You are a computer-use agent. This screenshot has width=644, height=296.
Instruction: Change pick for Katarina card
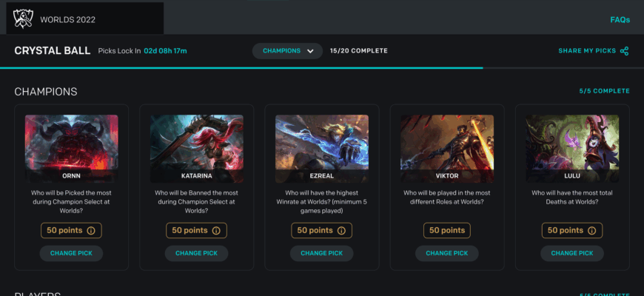click(196, 253)
